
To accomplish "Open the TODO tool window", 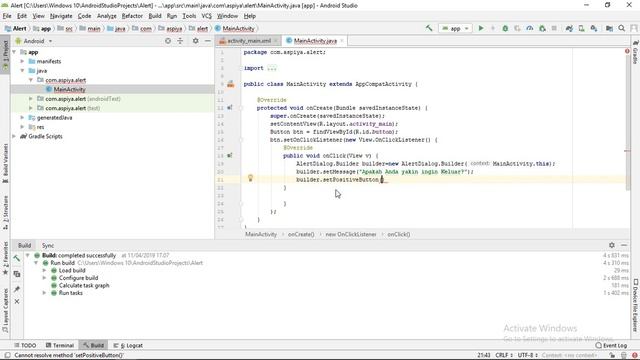I will point(25,345).
